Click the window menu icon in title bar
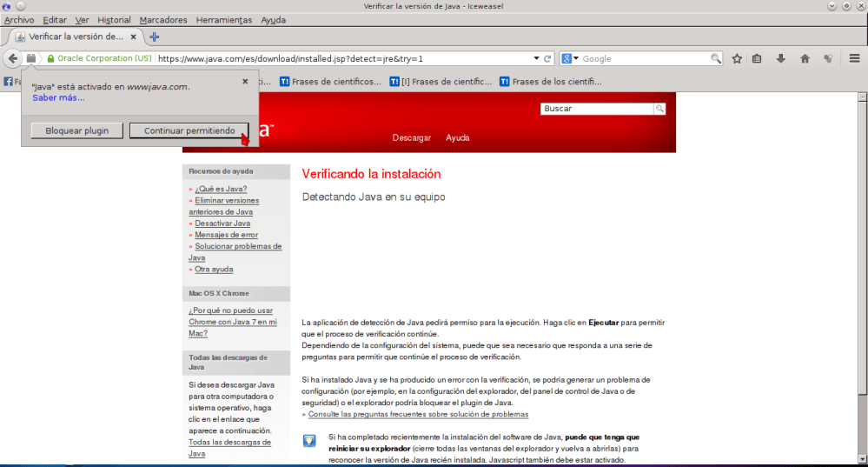 coord(7,6)
